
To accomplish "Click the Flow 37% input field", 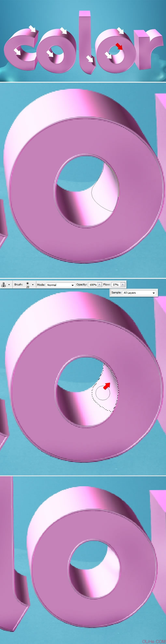I will [116, 284].
